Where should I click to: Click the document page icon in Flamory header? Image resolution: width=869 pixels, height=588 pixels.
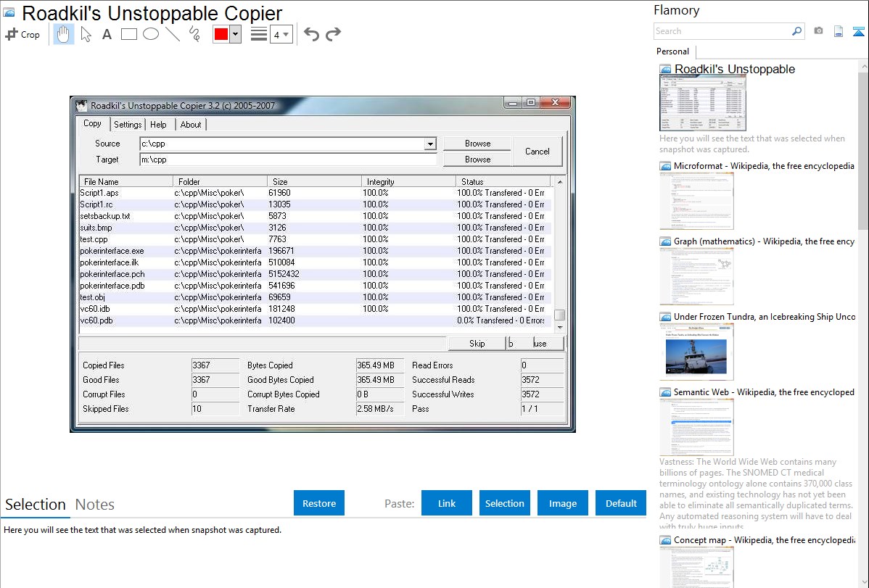point(839,31)
